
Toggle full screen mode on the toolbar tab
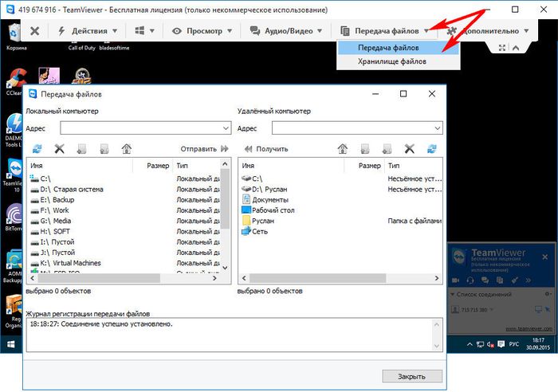pyautogui.click(x=502, y=48)
